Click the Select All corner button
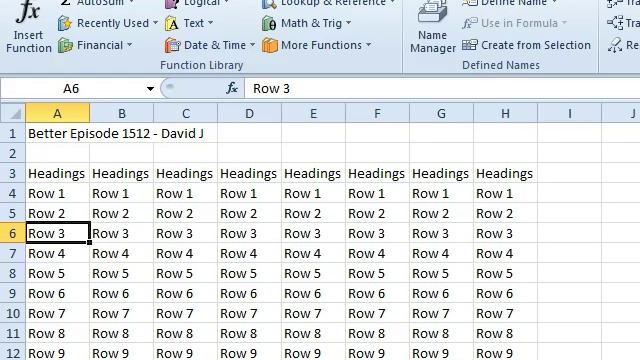 [13, 113]
